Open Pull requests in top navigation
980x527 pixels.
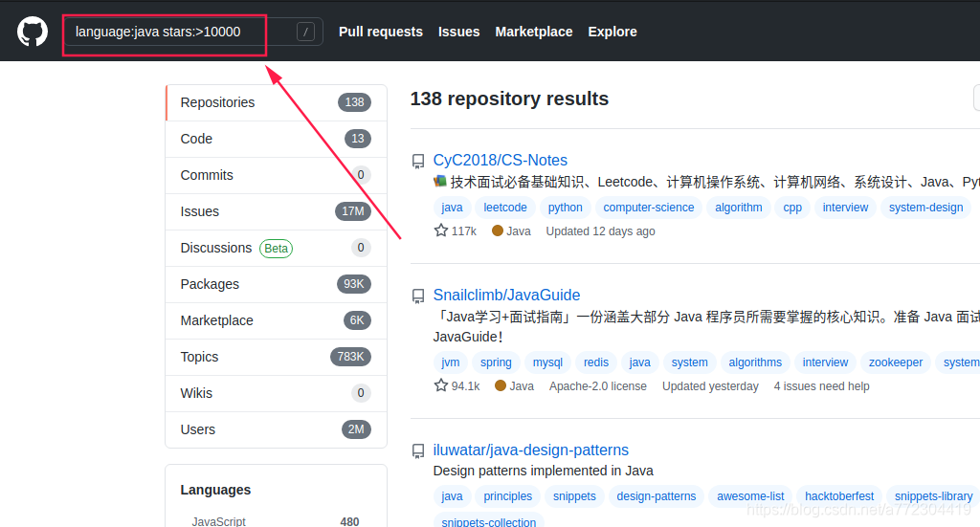click(381, 32)
